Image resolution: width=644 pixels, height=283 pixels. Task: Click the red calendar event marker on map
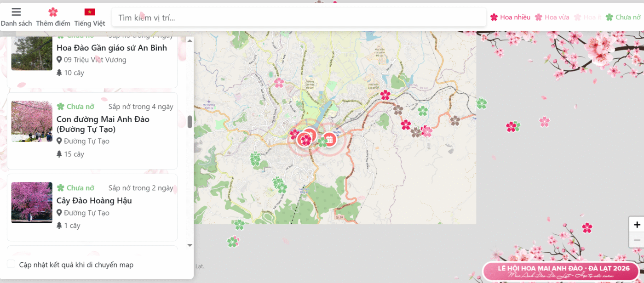pos(329,139)
